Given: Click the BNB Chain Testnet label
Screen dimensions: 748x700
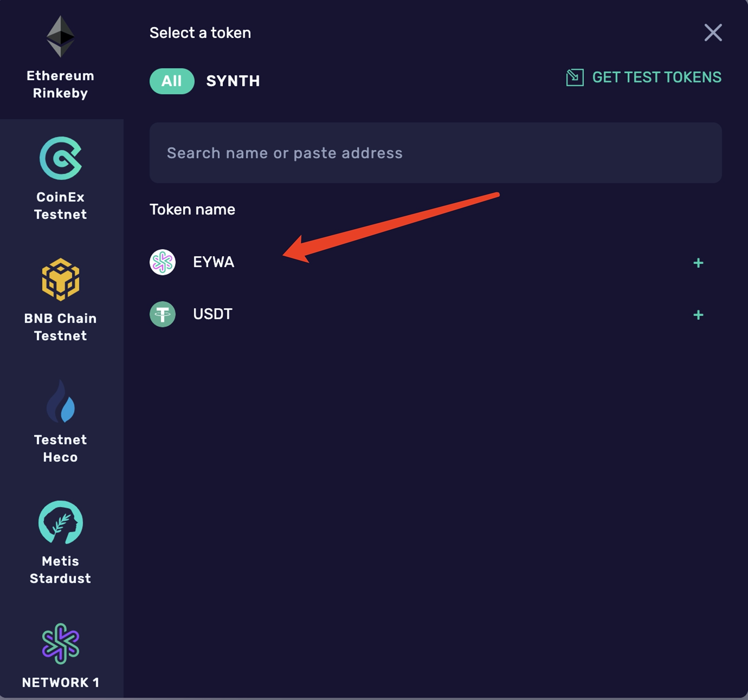Looking at the screenshot, I should [x=60, y=327].
